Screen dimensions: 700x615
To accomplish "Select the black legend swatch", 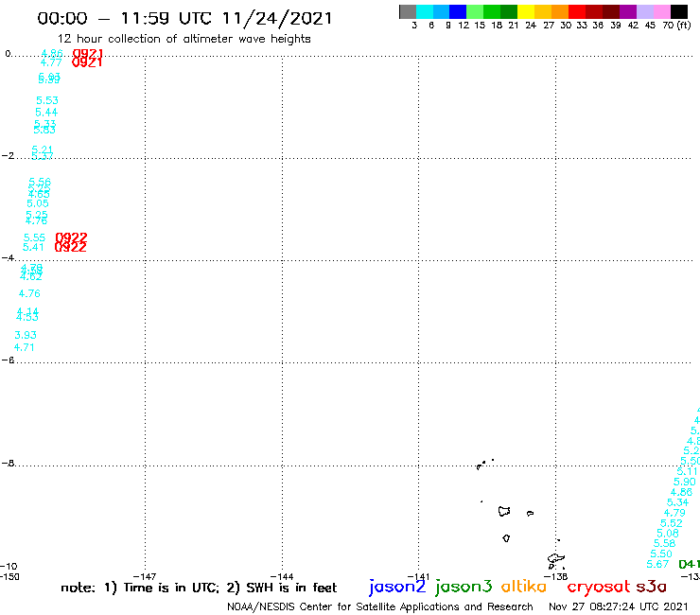I will pyautogui.click(x=679, y=11).
